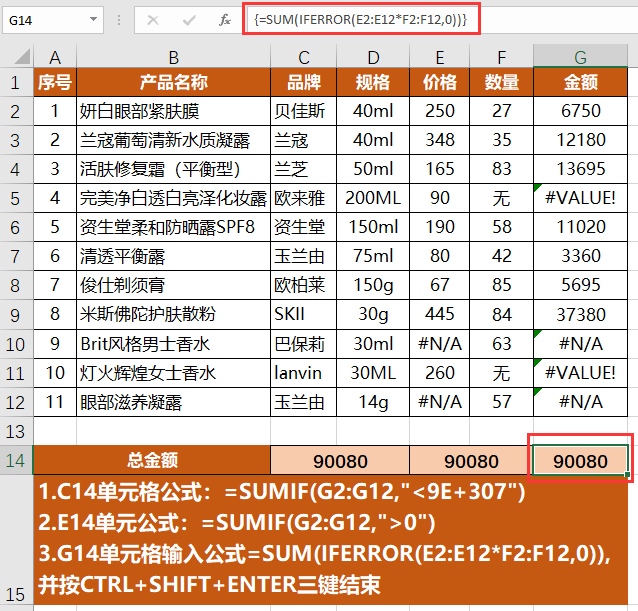Select cell 完美净白透白亮泽化妆露

pyautogui.click(x=173, y=198)
